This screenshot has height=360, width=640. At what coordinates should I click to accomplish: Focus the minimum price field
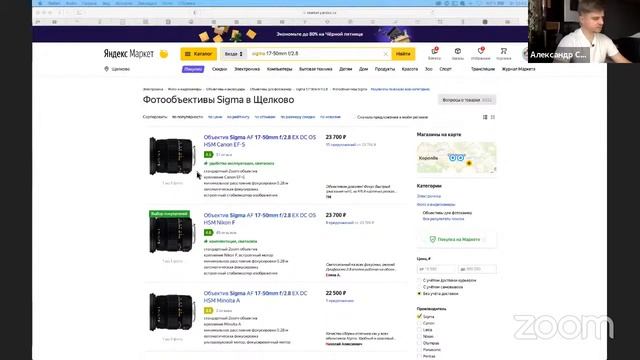pyautogui.click(x=436, y=269)
